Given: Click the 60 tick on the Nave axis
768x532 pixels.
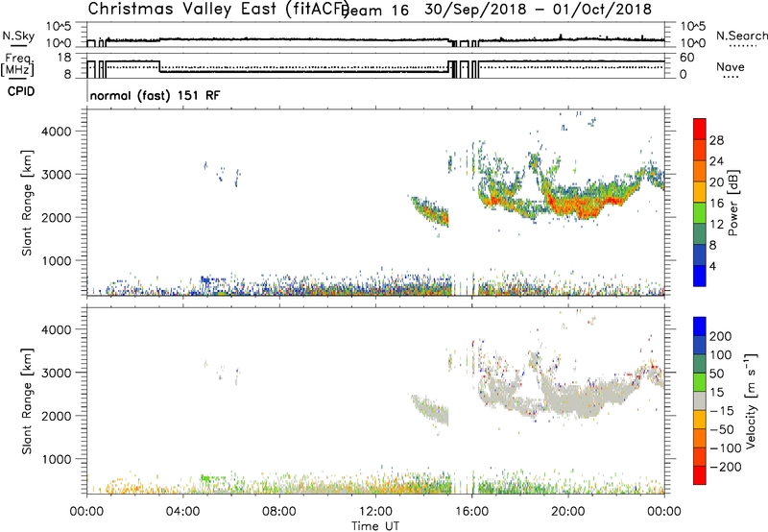Looking at the screenshot, I should click(x=686, y=58).
